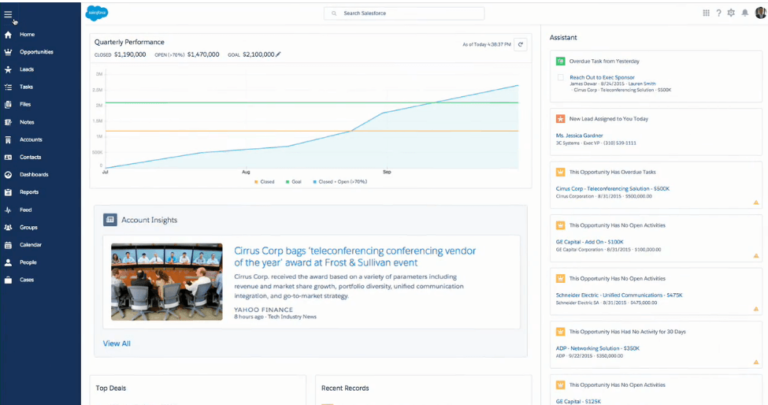The image size is (768, 405).
Task: Open the Ms. Jessica Gardner lead link
Action: (x=579, y=135)
